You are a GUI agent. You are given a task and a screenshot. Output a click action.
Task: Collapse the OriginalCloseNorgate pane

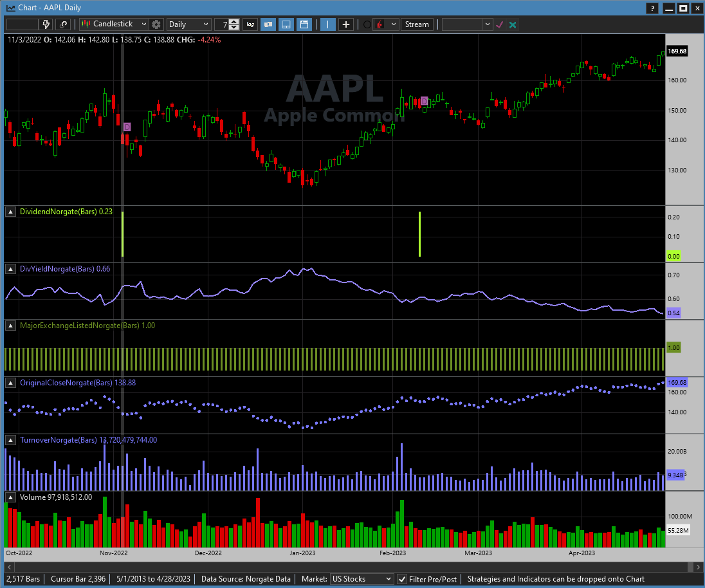tap(10, 383)
